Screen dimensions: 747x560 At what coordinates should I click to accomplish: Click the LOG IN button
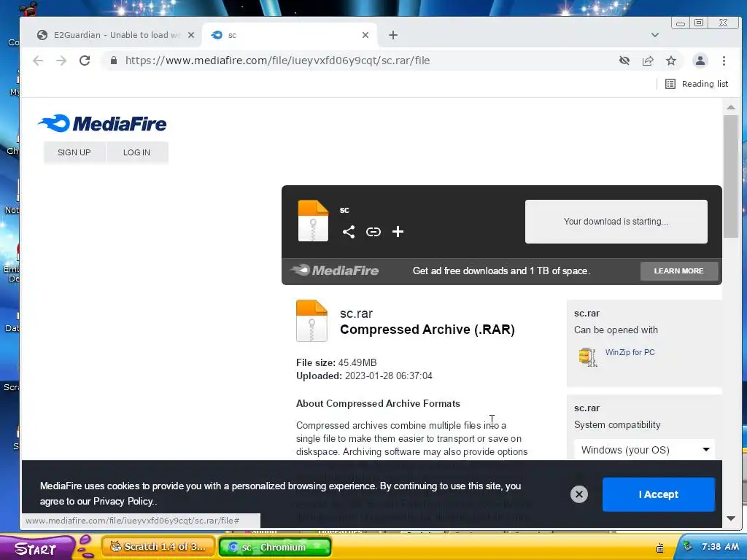[136, 152]
